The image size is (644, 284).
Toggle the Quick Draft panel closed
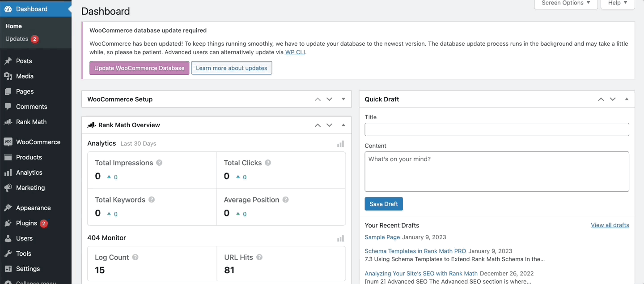(x=627, y=99)
